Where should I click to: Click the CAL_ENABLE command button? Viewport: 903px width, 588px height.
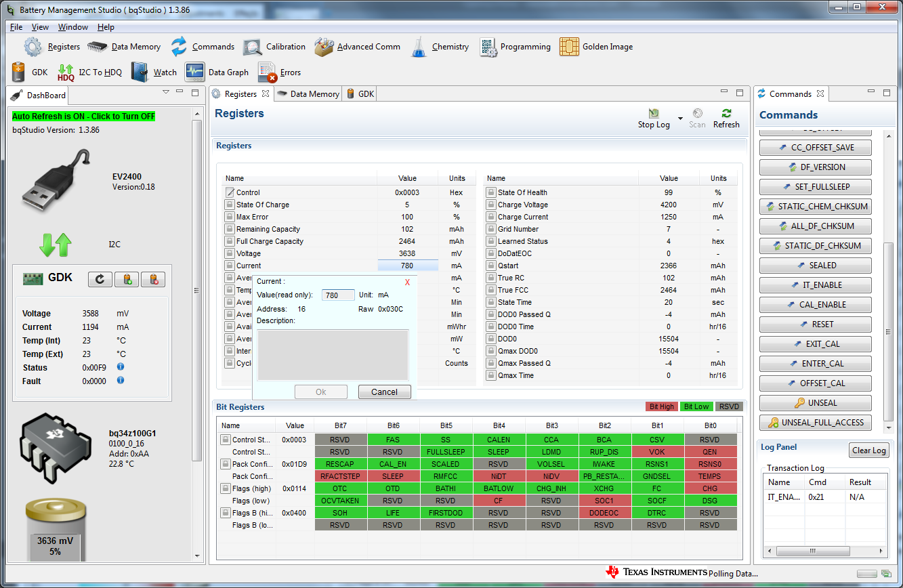coord(816,305)
